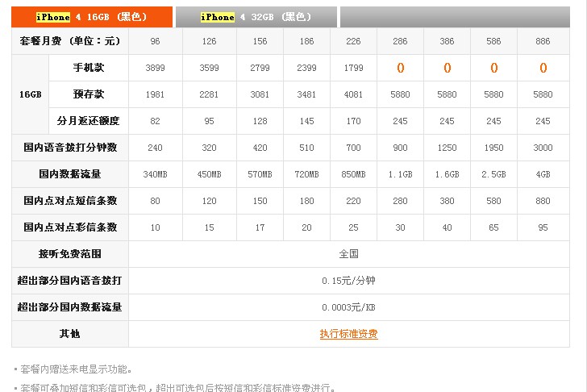Click the 145 monthly rebate value
This screenshot has height=392, width=587.
[x=306, y=121]
